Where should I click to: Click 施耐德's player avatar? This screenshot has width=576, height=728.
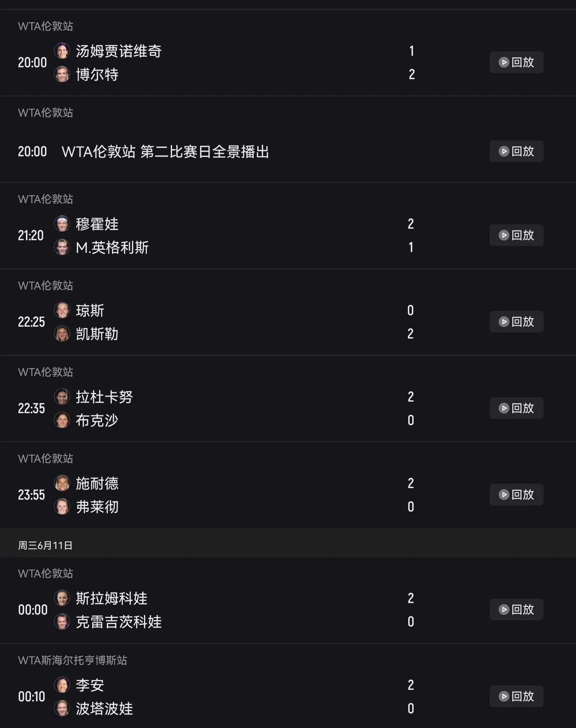pyautogui.click(x=62, y=483)
